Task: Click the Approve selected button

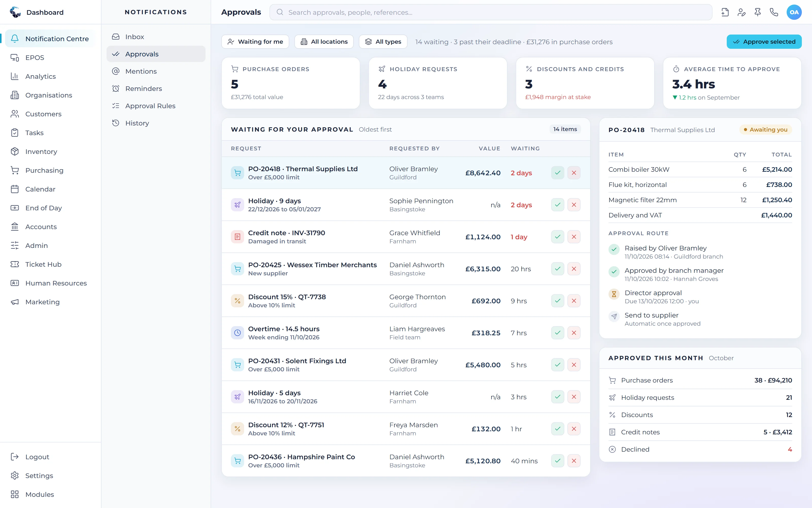Action: click(764, 42)
